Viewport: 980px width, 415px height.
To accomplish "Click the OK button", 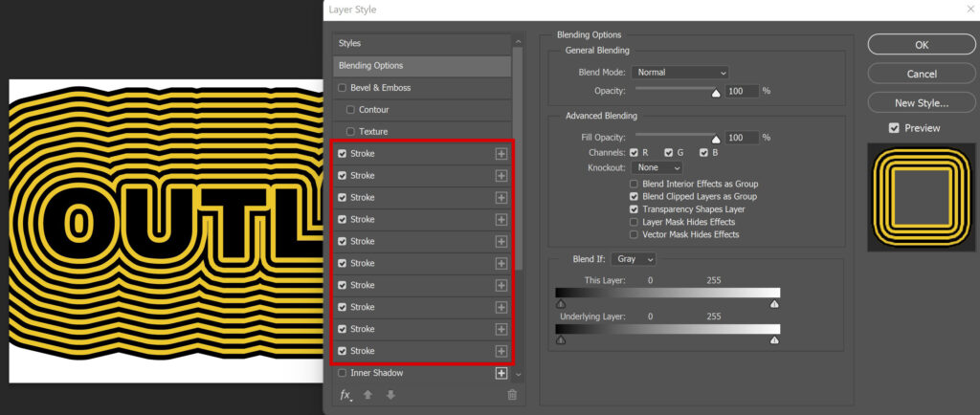I will pyautogui.click(x=922, y=45).
